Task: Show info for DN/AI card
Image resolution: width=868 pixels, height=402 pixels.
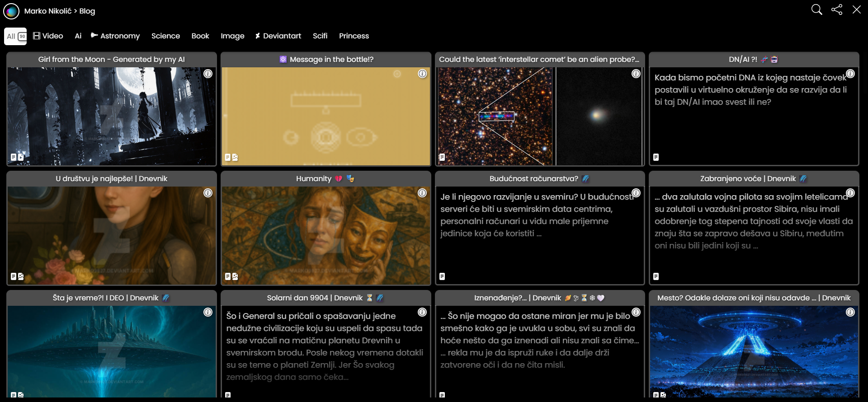Action: [850, 74]
